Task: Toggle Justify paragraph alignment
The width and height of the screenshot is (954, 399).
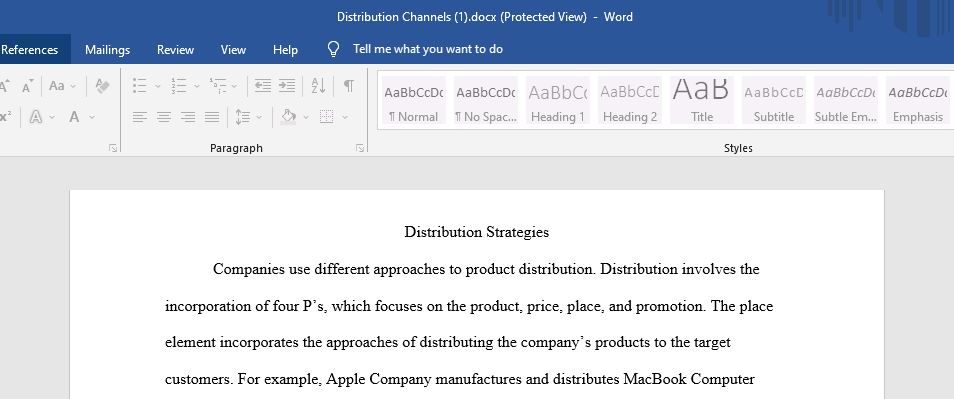Action: [x=212, y=117]
